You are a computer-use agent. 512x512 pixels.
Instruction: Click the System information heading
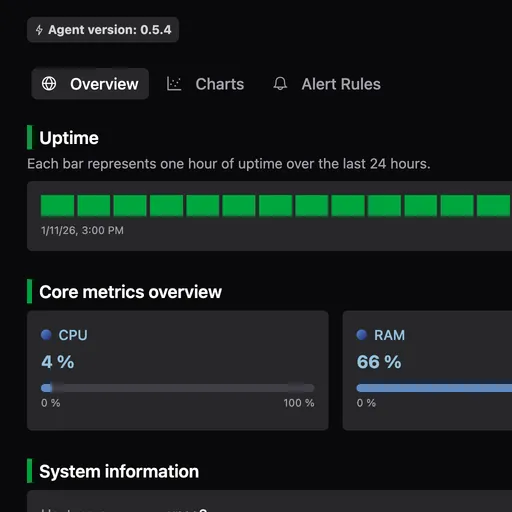pos(119,471)
